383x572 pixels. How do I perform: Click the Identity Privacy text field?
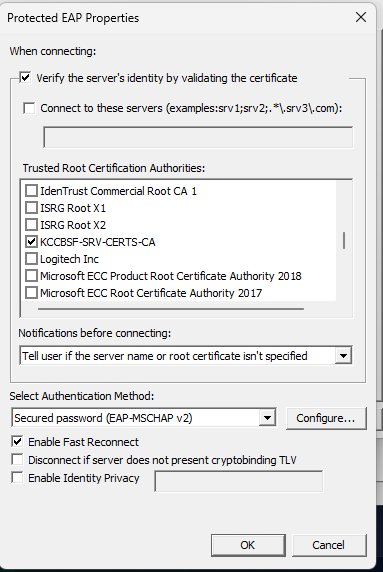tap(239, 481)
